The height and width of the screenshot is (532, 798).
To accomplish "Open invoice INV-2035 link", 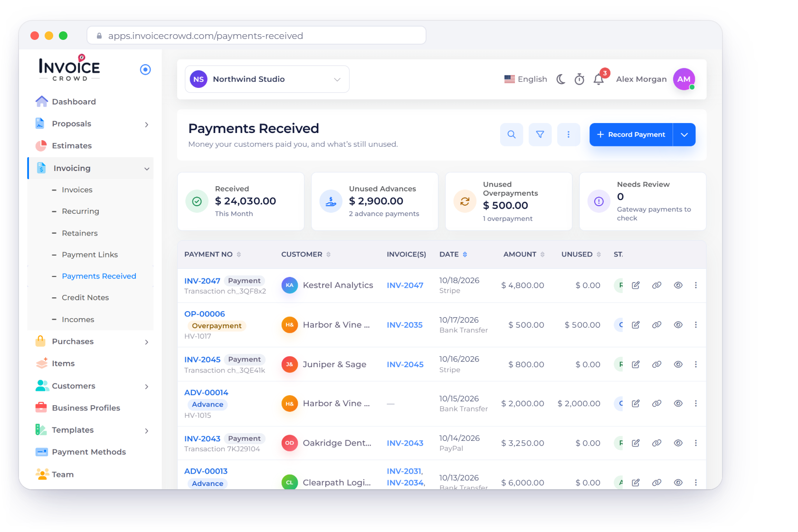I will [x=405, y=325].
